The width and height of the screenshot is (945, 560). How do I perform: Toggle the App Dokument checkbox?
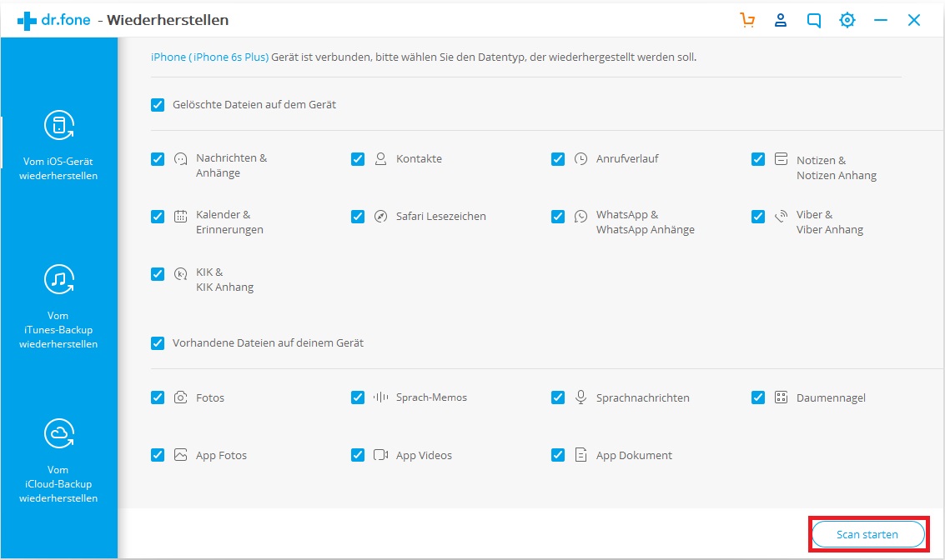[x=557, y=455]
